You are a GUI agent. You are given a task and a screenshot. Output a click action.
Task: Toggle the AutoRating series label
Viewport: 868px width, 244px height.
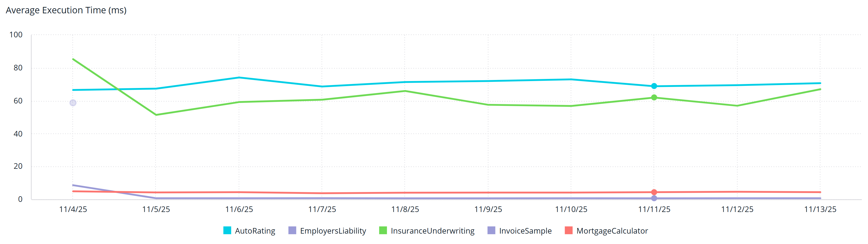pos(255,231)
